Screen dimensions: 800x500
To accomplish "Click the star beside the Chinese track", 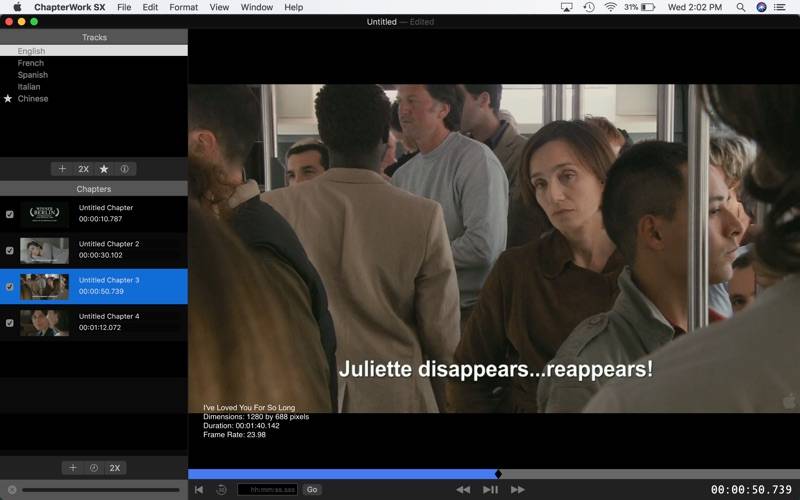I will pyautogui.click(x=8, y=98).
